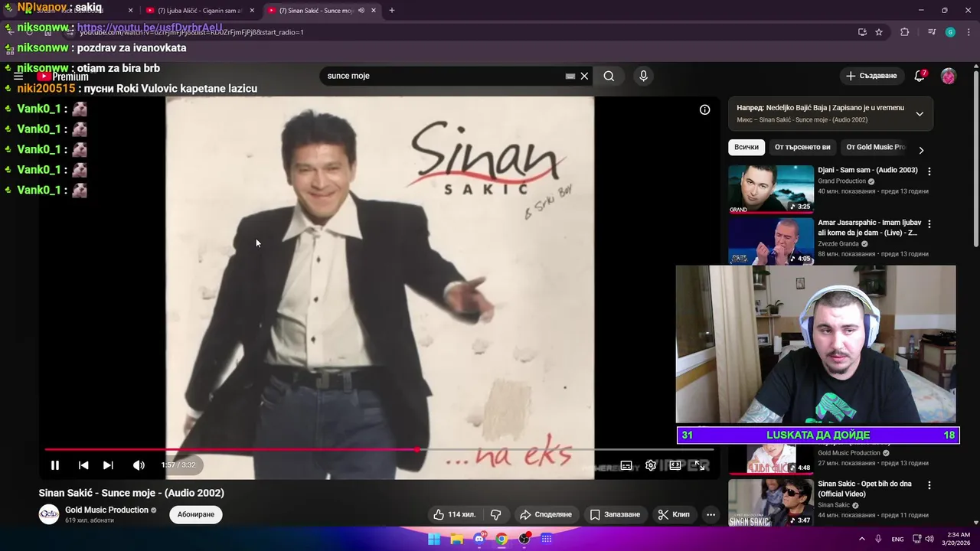Seek using the video progress bar
This screenshot has height=551, width=980.
(x=379, y=450)
